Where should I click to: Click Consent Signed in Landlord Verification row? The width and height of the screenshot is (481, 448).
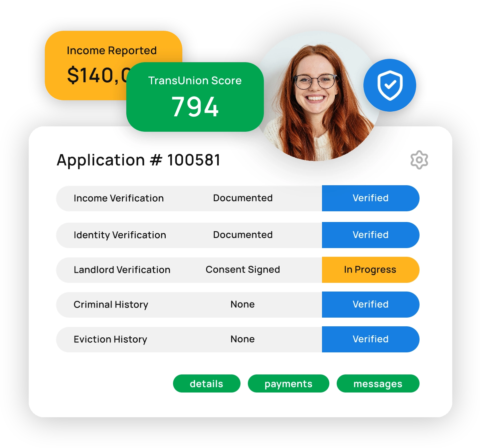click(243, 270)
